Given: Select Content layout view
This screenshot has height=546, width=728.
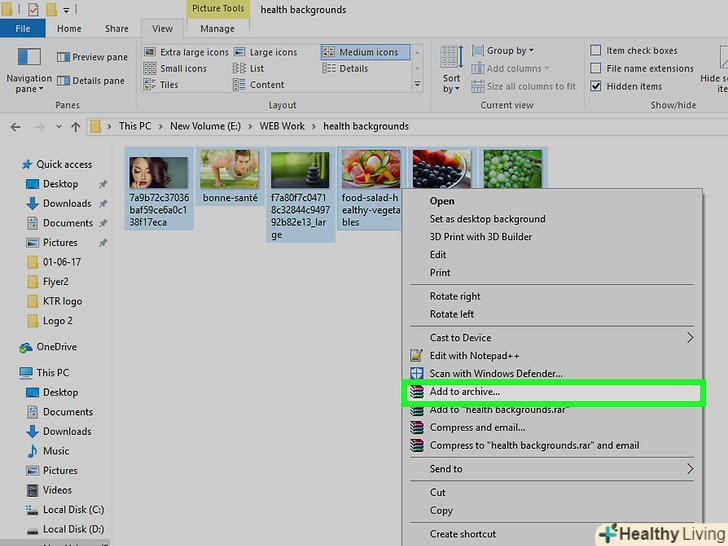Looking at the screenshot, I should click(x=259, y=84).
